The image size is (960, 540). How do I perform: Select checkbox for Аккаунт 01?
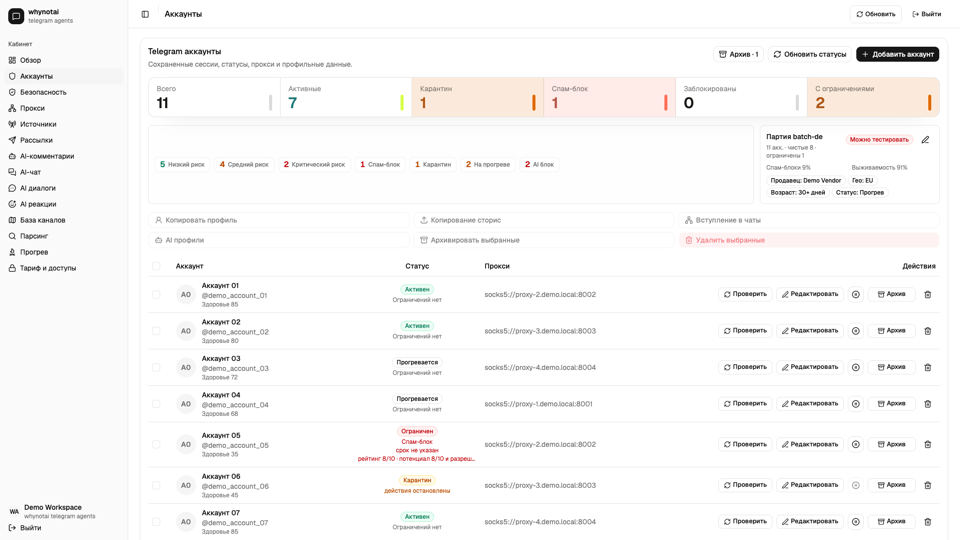(x=156, y=294)
